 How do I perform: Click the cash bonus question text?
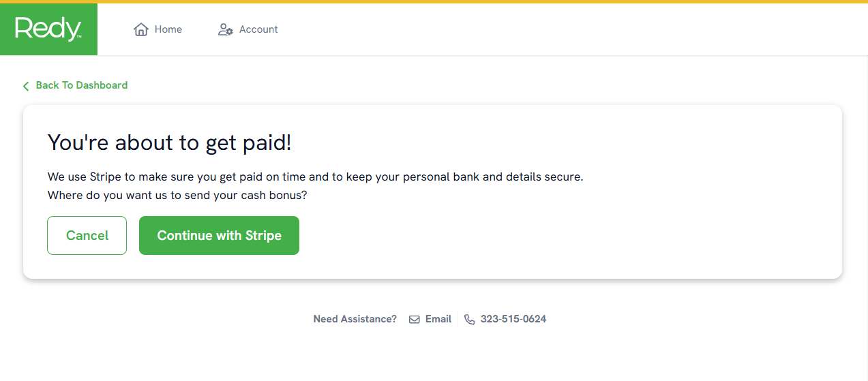point(177,195)
